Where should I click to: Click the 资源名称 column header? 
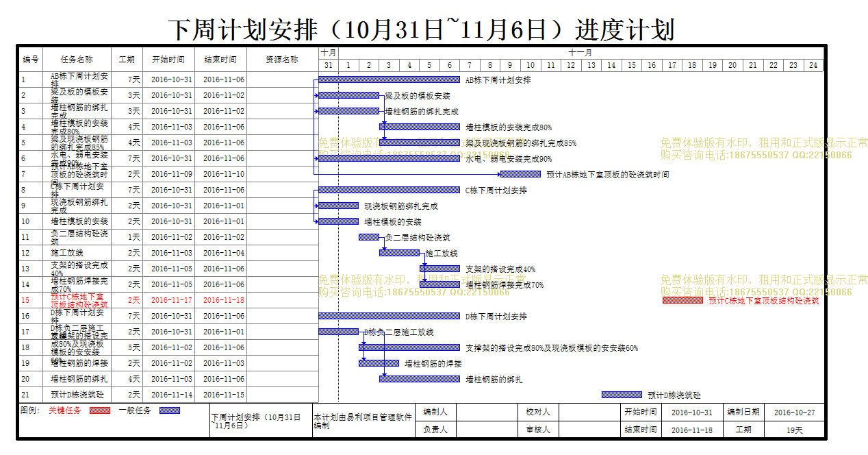282,60
